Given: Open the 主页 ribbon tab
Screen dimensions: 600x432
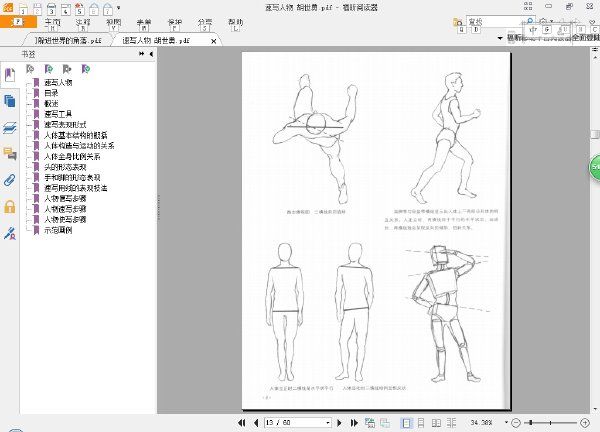Looking at the screenshot, I should pyautogui.click(x=52, y=22).
